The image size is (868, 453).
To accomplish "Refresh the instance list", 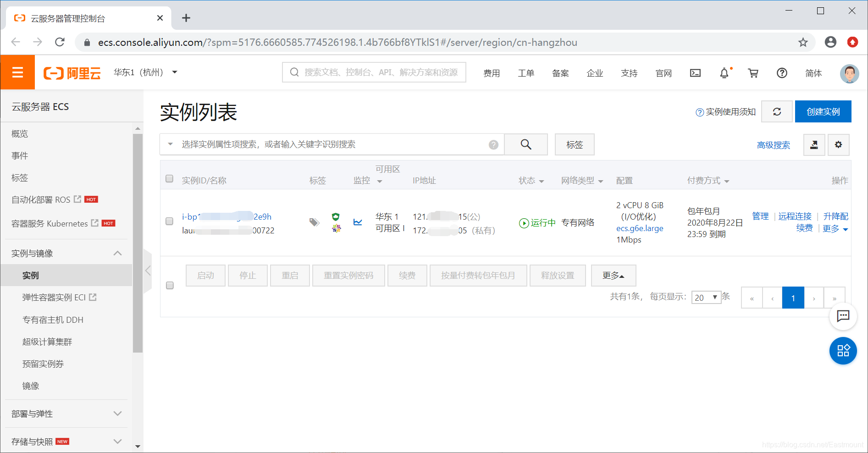I will (x=776, y=111).
